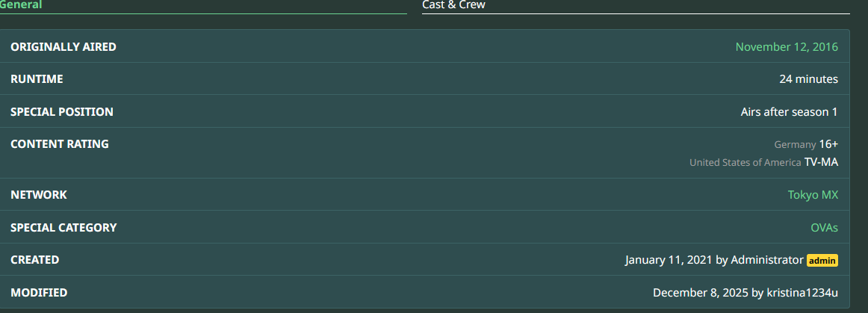868x313 pixels.
Task: Click the SPECIAL CATEGORY row label
Action: (x=63, y=228)
